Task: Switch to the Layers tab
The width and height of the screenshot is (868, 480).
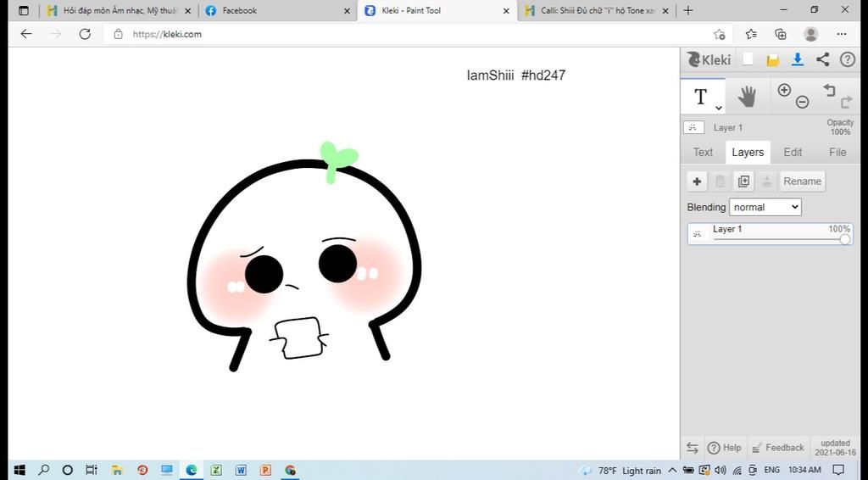Action: 748,153
